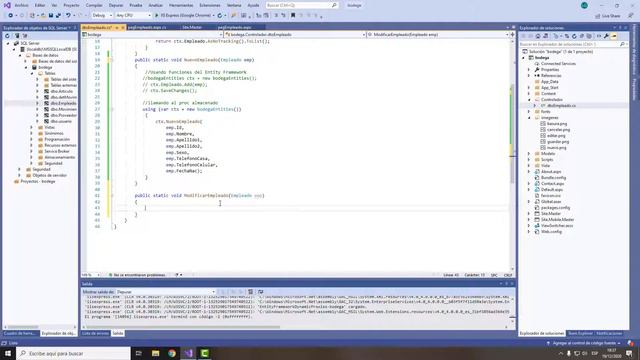Switch to the Site.Master tab

coord(192,27)
